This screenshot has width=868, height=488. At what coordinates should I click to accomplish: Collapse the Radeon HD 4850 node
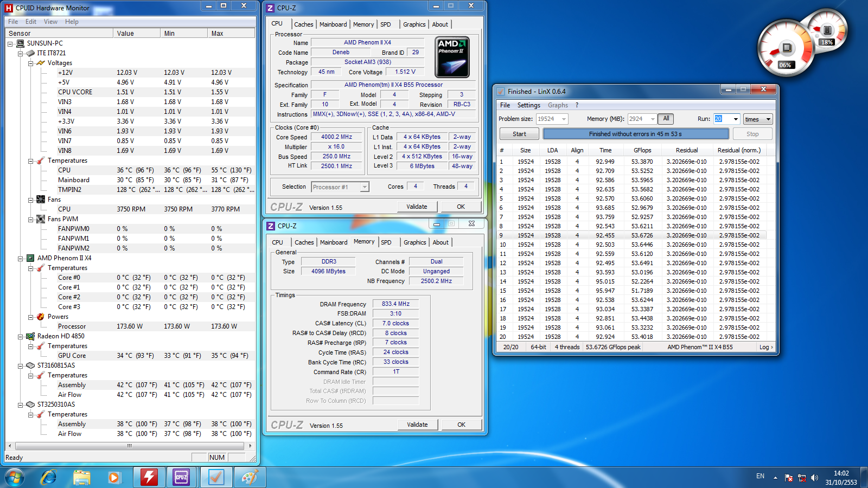(x=21, y=336)
